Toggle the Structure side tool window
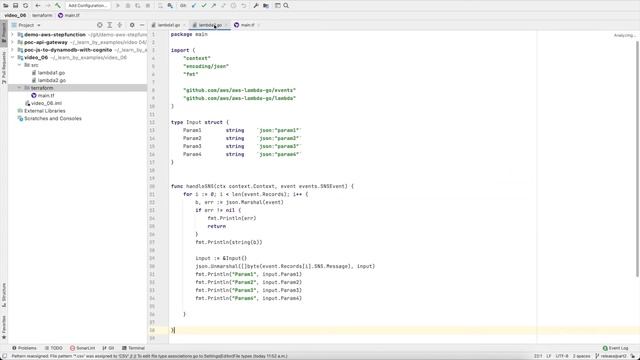 (x=4, y=295)
